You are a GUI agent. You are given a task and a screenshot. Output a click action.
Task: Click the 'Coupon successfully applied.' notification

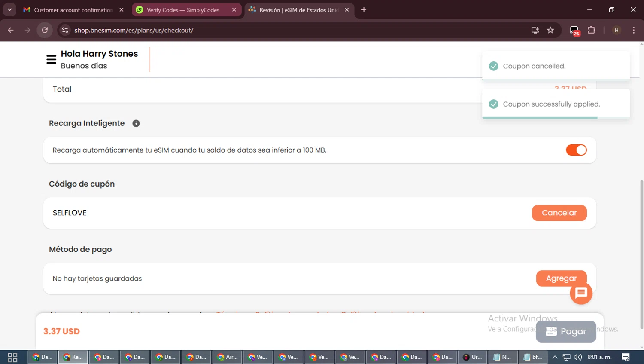pyautogui.click(x=556, y=104)
